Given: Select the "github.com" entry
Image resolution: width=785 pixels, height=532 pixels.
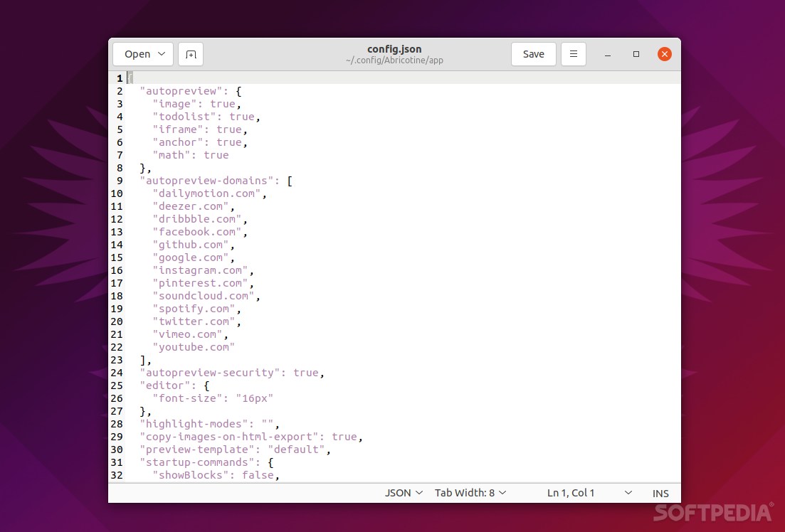Looking at the screenshot, I should 194,245.
